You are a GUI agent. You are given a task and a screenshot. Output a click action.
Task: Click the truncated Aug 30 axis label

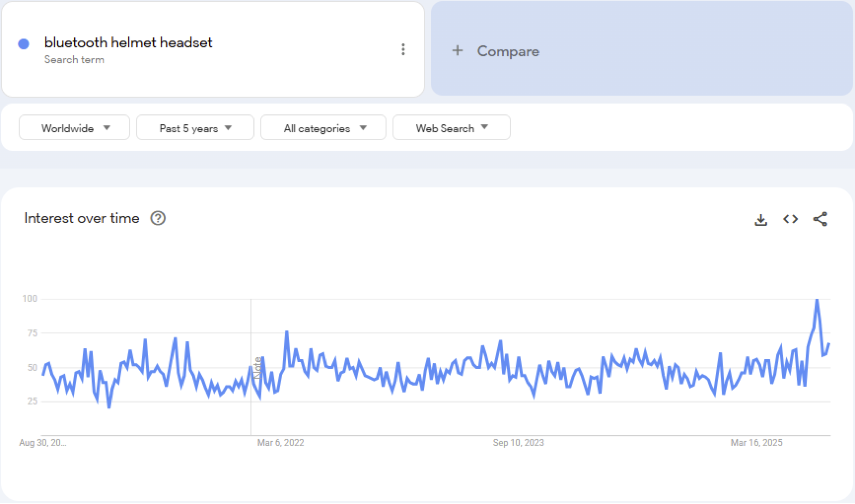[43, 443]
